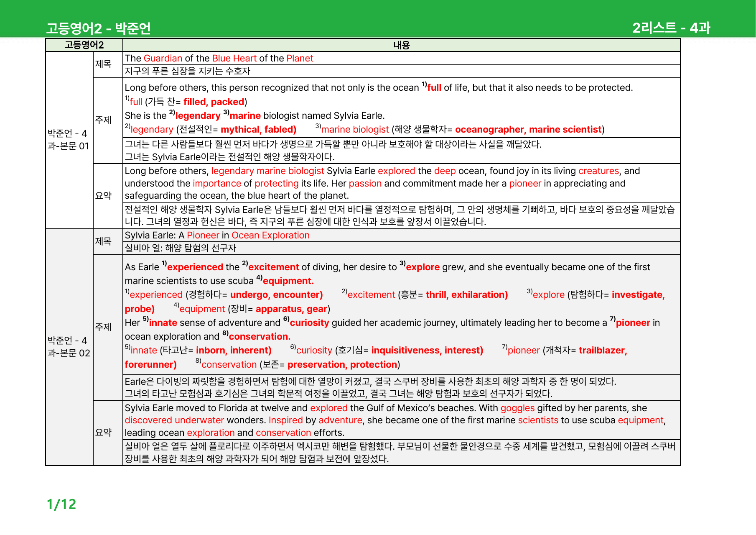Click the red word 'legendary' in first 주제 sentence
Image resolution: width=756 pixels, height=535 pixels.
pyautogui.click(x=198, y=115)
